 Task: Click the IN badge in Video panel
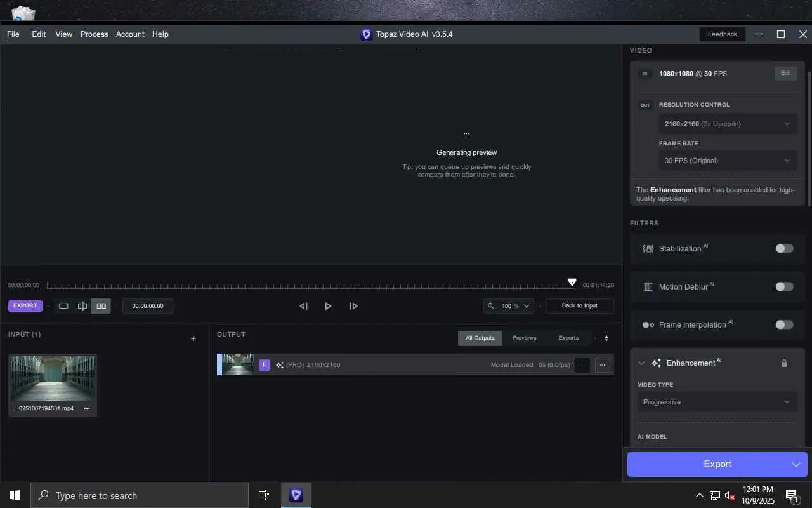tap(645, 74)
